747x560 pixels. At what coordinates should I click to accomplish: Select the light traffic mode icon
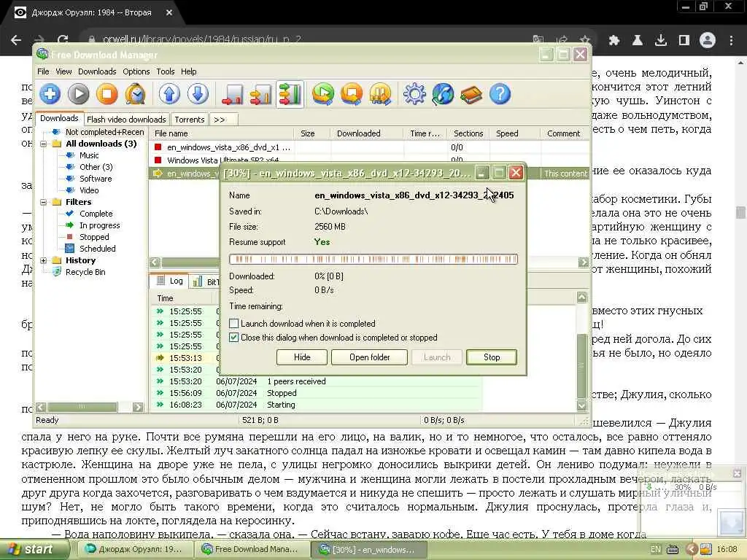(x=232, y=94)
